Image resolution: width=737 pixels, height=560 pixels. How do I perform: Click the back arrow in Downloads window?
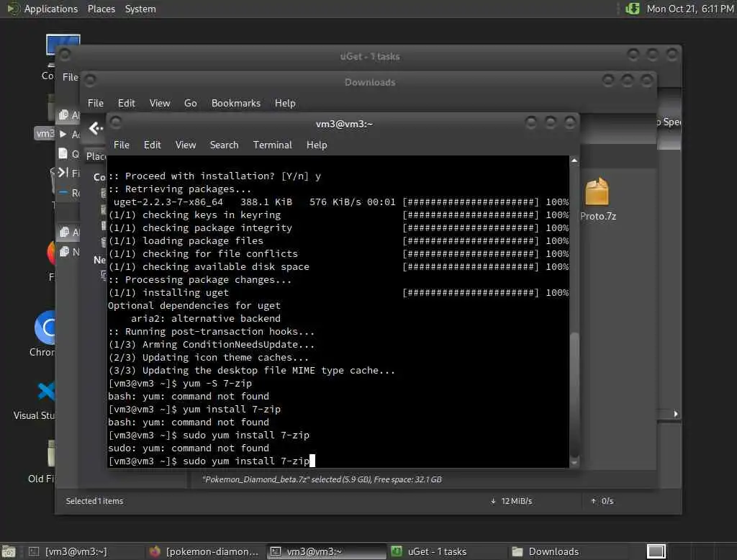96,128
